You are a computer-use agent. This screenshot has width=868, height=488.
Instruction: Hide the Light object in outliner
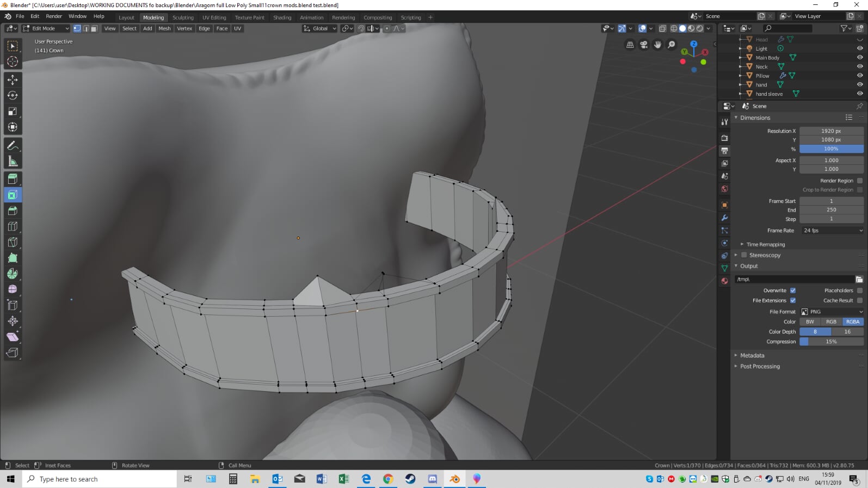(x=860, y=48)
